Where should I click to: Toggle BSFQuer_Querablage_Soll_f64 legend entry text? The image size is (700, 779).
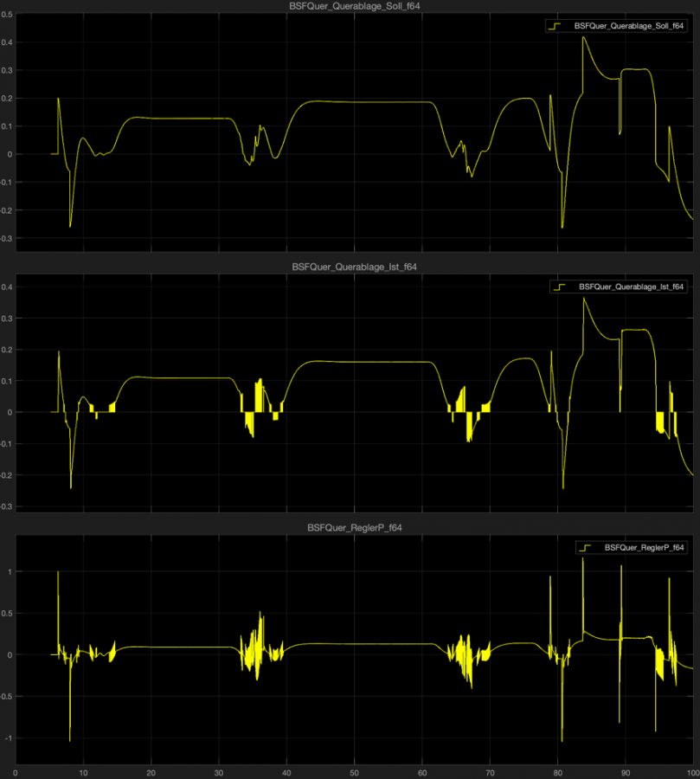point(629,26)
